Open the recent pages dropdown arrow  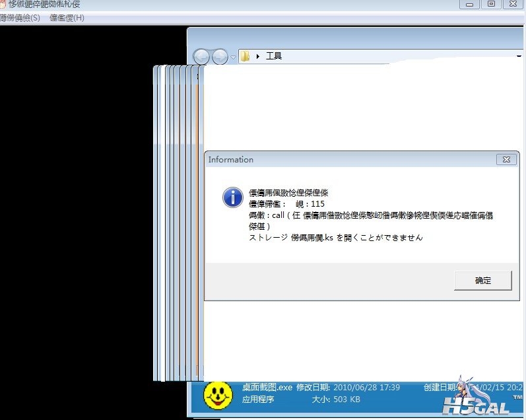click(233, 57)
